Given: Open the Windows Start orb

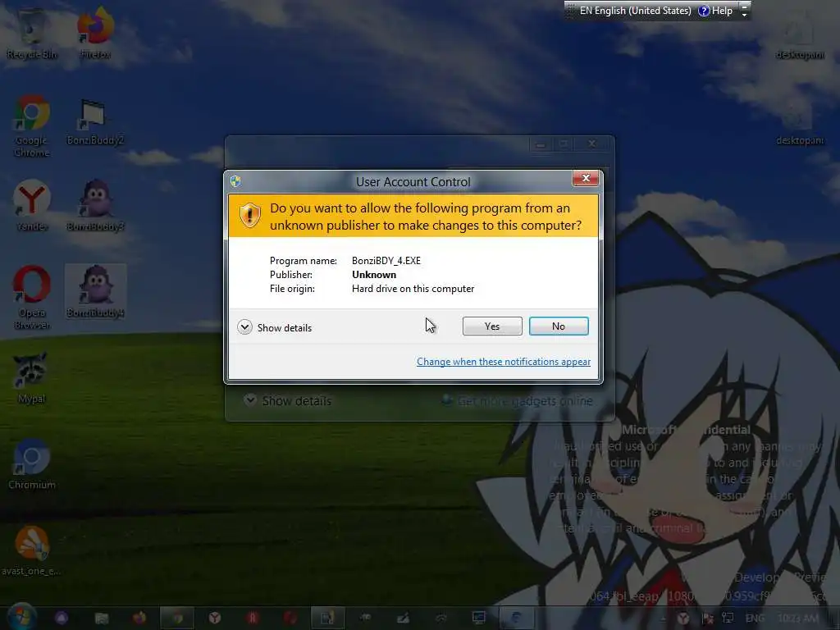Looking at the screenshot, I should pos(21,617).
